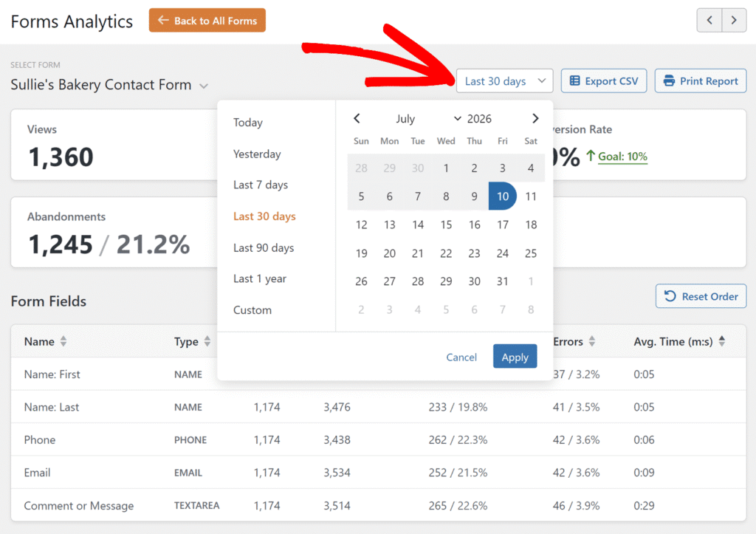Sort table by Type column arrows
This screenshot has height=534, width=756.
coord(207,341)
